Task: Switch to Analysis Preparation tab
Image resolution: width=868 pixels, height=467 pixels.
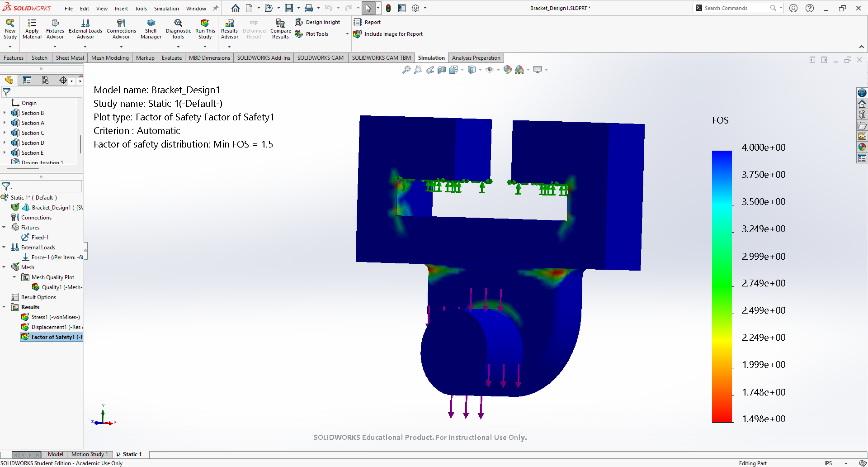Action: [x=476, y=58]
